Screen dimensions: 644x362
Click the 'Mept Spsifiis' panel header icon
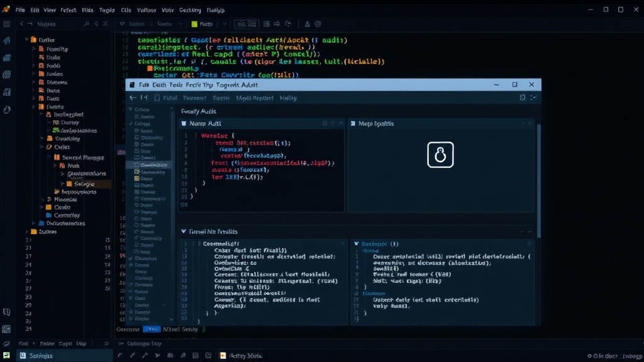353,123
